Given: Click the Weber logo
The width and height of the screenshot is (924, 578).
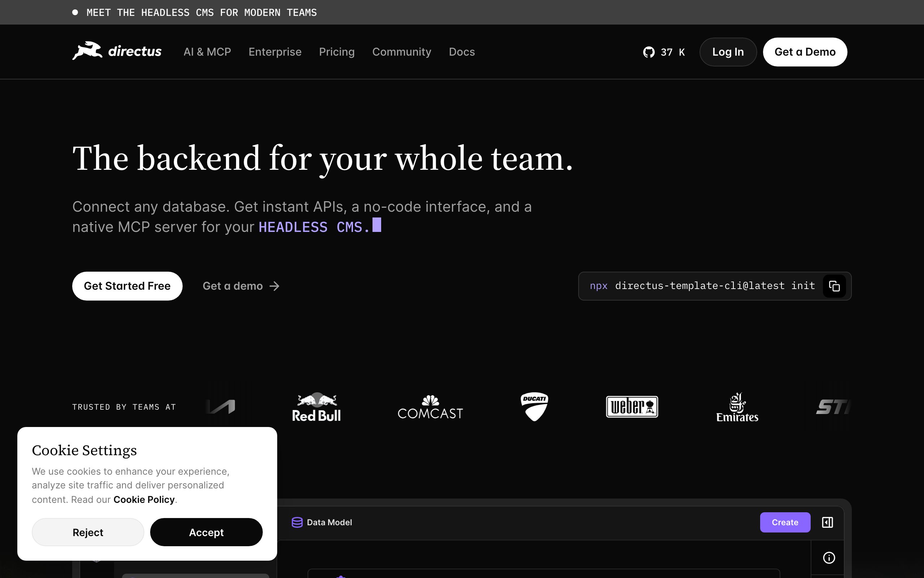Looking at the screenshot, I should coord(632,407).
